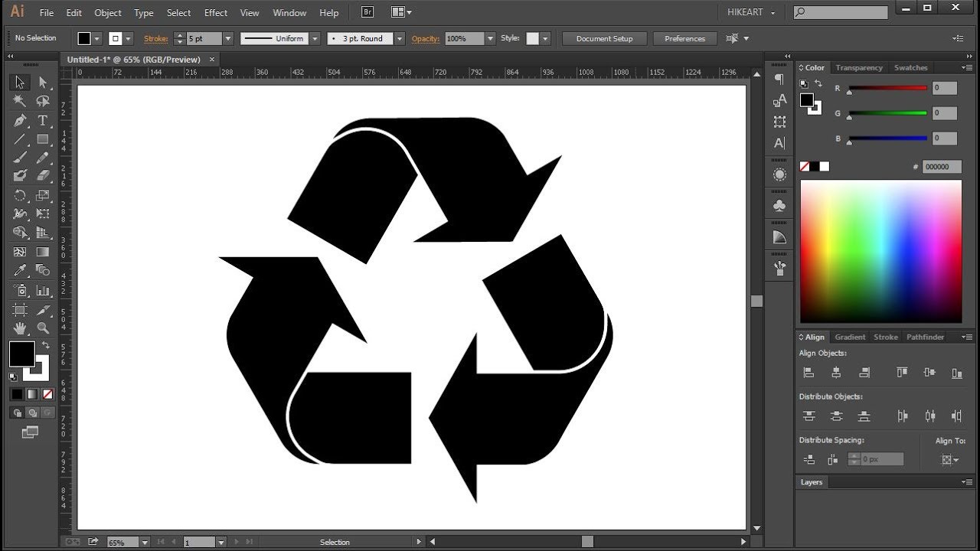
Task: Select the Type tool
Action: pos(43,120)
